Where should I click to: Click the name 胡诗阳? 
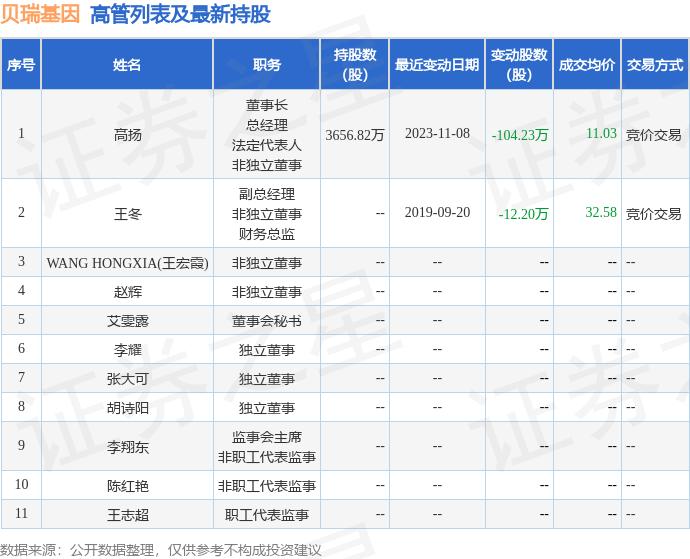128,408
